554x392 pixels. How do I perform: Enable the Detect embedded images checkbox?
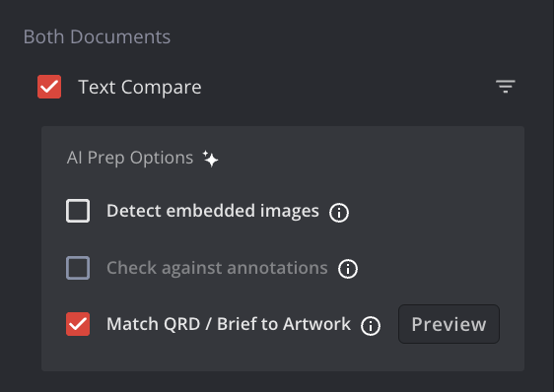point(78,211)
